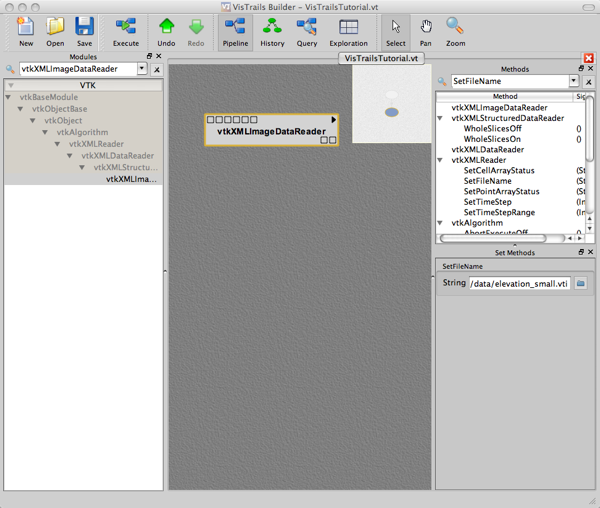600x508 pixels.
Task: Execute the current pipeline
Action: (126, 32)
